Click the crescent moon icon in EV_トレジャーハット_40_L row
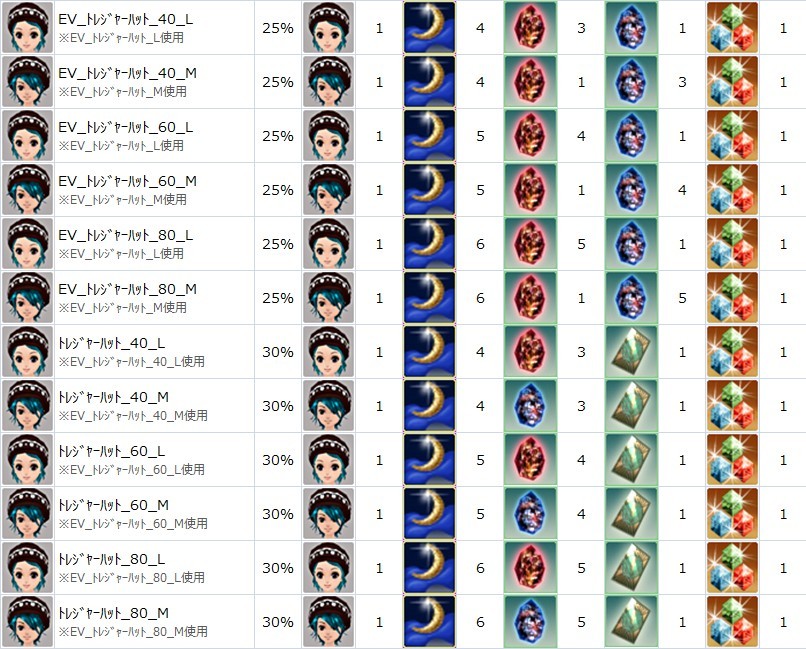This screenshot has width=806, height=649. [429, 28]
